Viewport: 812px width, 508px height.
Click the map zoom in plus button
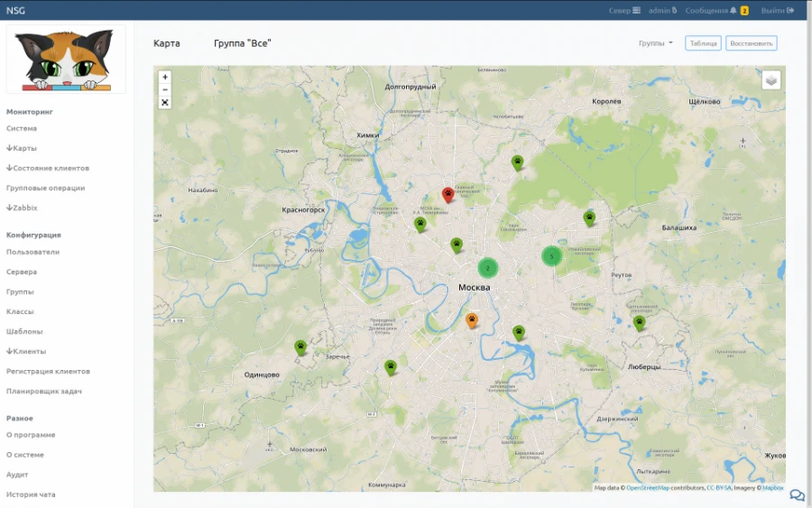click(165, 78)
